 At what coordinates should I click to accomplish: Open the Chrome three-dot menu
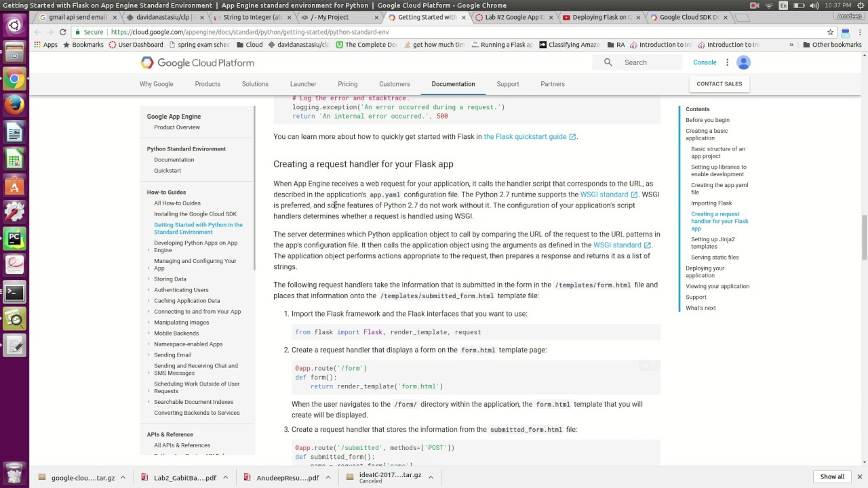tap(861, 32)
